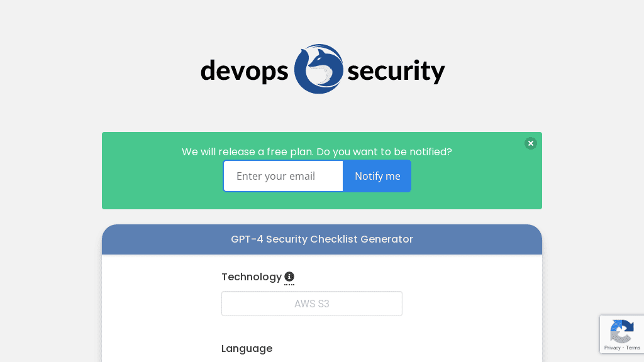The height and width of the screenshot is (362, 644).
Task: Click the devops security logo to return home
Action: (x=322, y=69)
